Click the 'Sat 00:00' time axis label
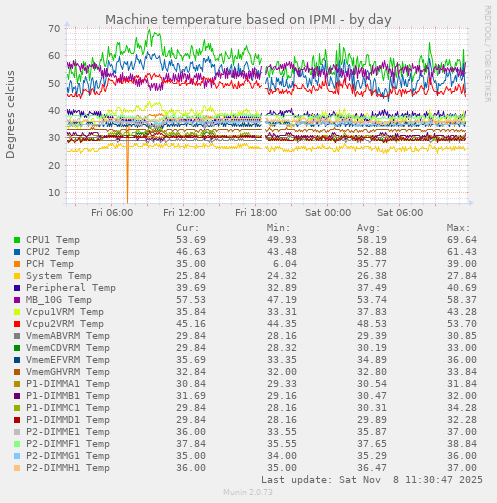 328,213
